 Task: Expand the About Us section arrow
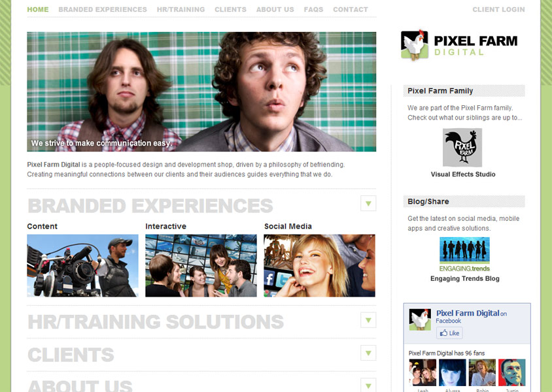pyautogui.click(x=368, y=385)
